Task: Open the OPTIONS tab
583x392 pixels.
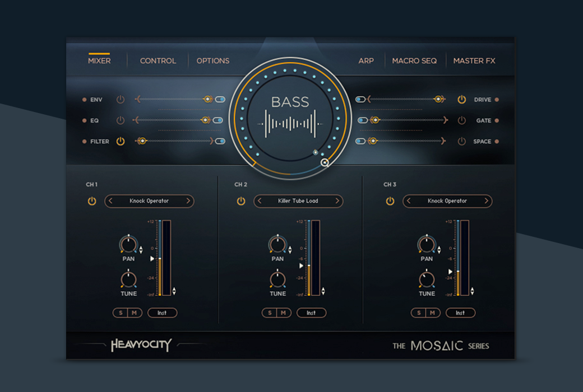Action: coord(213,60)
